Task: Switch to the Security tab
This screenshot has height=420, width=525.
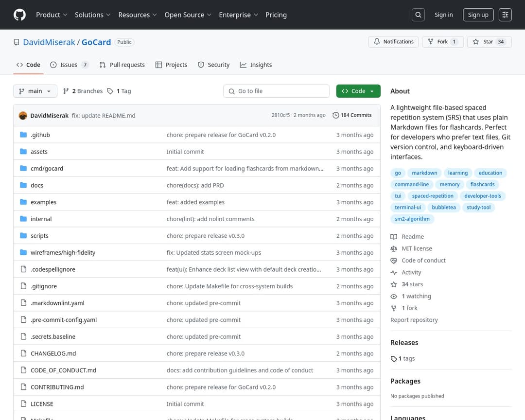Action: (213, 65)
